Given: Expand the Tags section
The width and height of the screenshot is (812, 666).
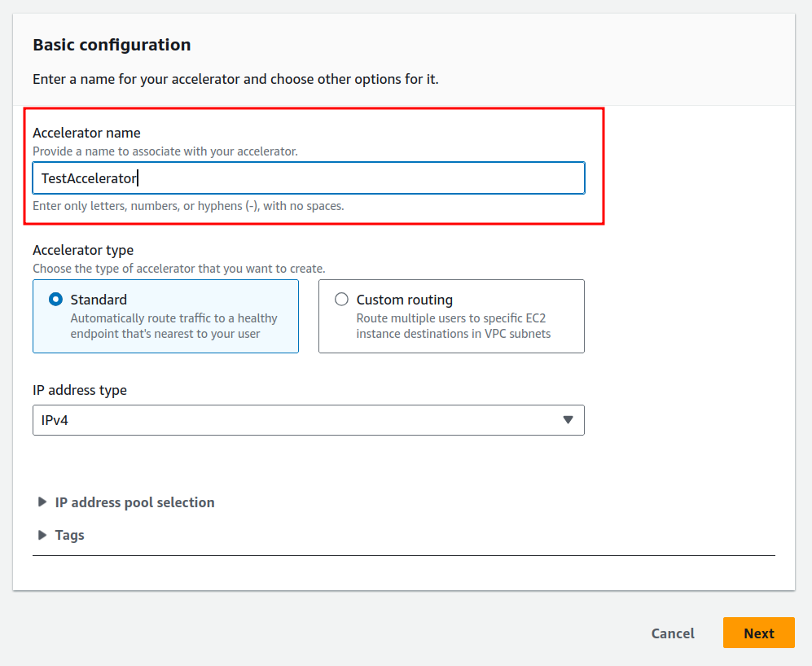Looking at the screenshot, I should (x=69, y=535).
